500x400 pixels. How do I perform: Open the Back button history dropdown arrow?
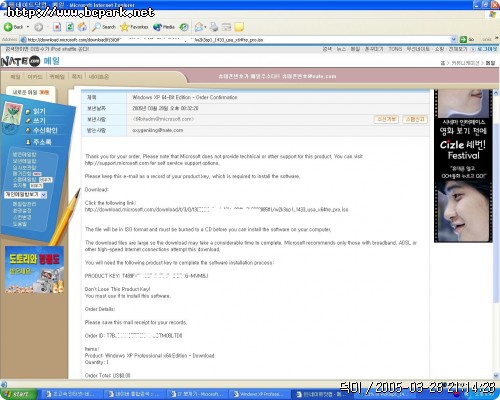click(28, 27)
